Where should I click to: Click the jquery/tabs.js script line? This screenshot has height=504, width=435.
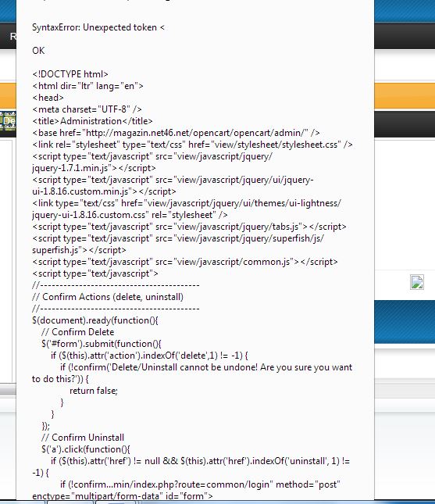(189, 227)
